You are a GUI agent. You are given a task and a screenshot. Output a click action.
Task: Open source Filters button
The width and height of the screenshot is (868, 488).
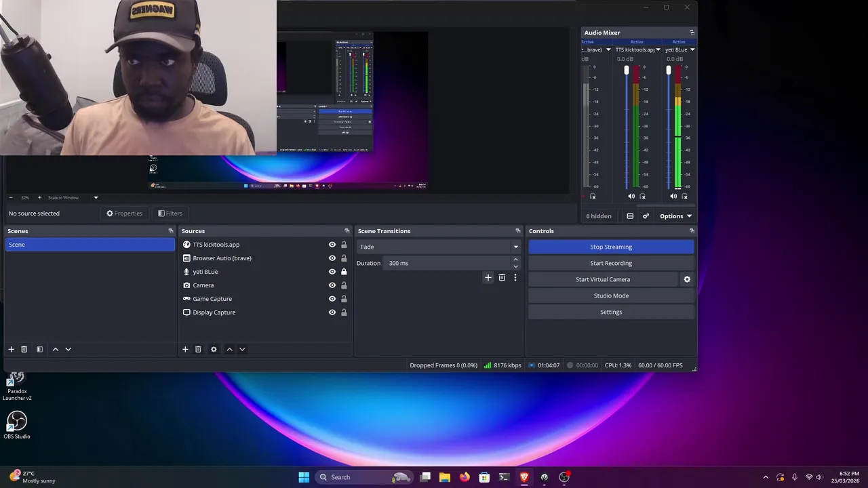pos(170,213)
